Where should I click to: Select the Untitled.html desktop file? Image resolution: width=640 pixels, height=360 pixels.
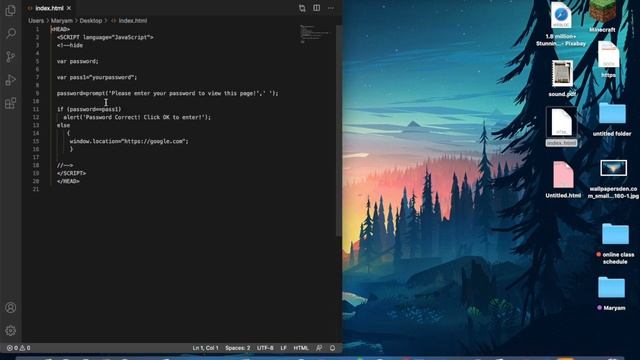[x=563, y=180]
